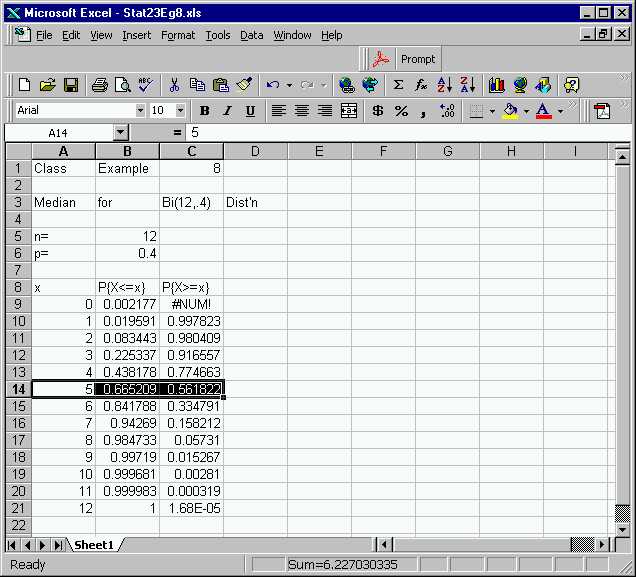Select cell C9 showing #NUM! error
Screen dimensions: 636x577
coord(191,304)
